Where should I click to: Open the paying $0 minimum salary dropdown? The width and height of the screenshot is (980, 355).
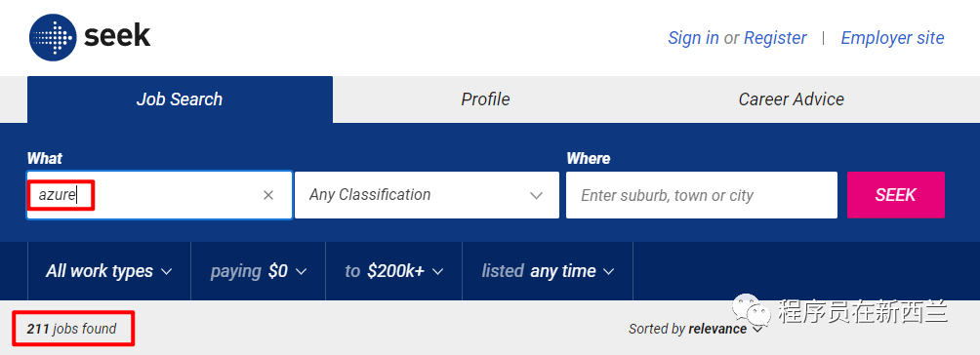[258, 271]
